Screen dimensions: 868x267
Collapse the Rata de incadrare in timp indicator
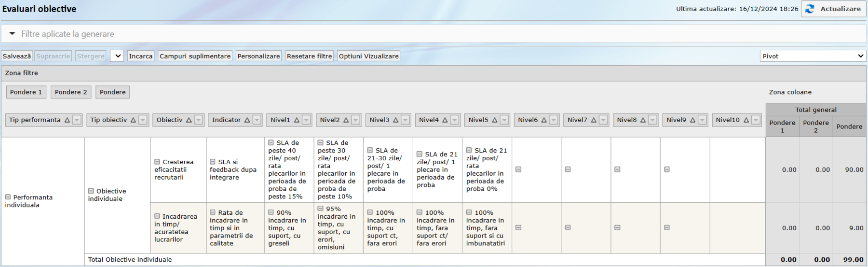pyautogui.click(x=213, y=212)
